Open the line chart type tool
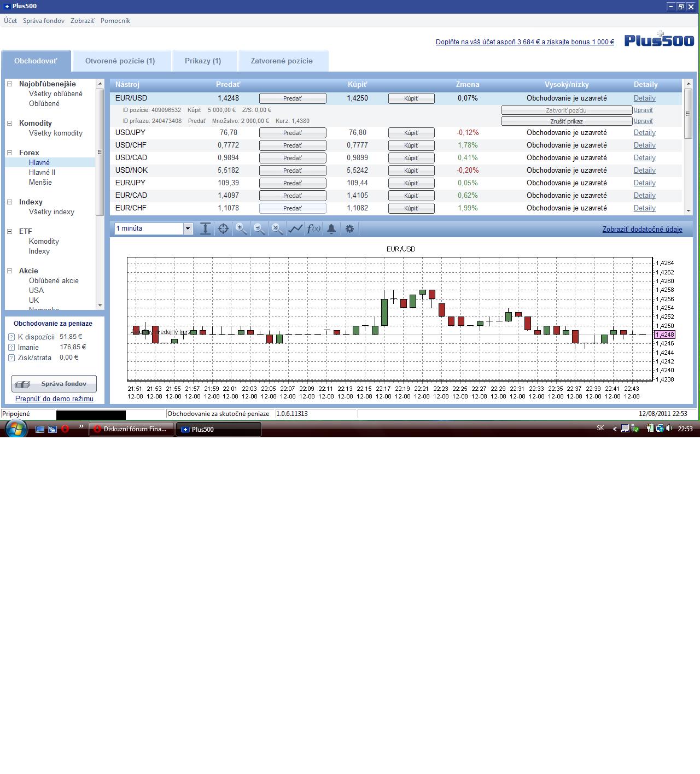This screenshot has height=774, width=700. coord(295,229)
